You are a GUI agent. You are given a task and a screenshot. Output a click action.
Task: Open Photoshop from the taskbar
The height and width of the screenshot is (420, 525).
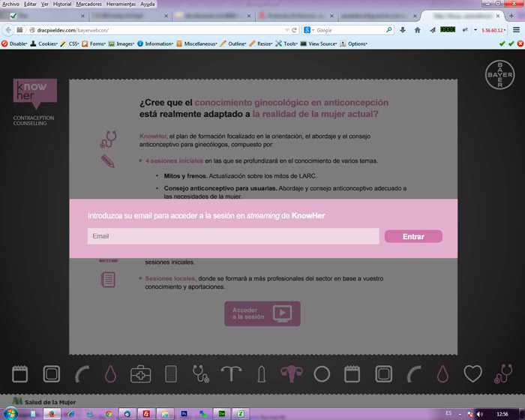(x=184, y=414)
